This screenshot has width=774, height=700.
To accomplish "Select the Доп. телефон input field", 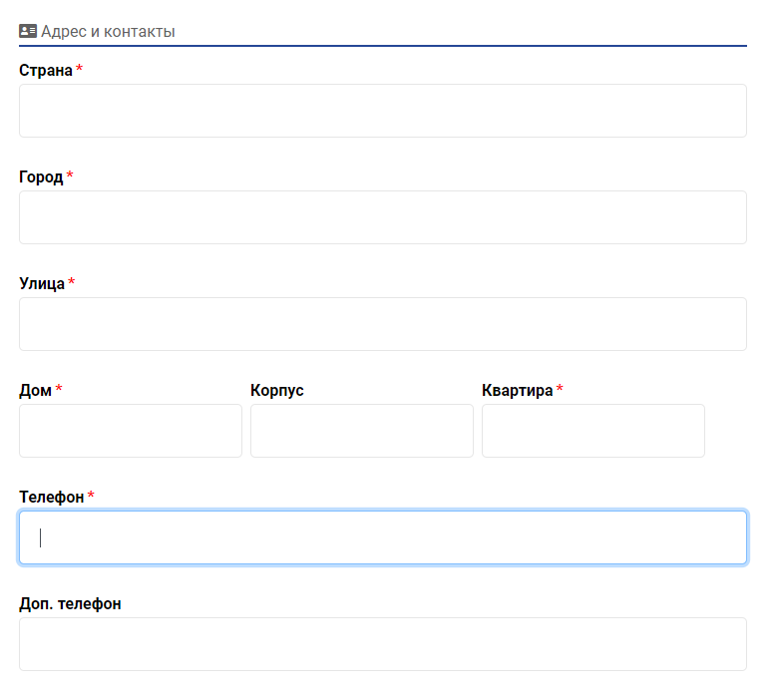I will [x=382, y=644].
